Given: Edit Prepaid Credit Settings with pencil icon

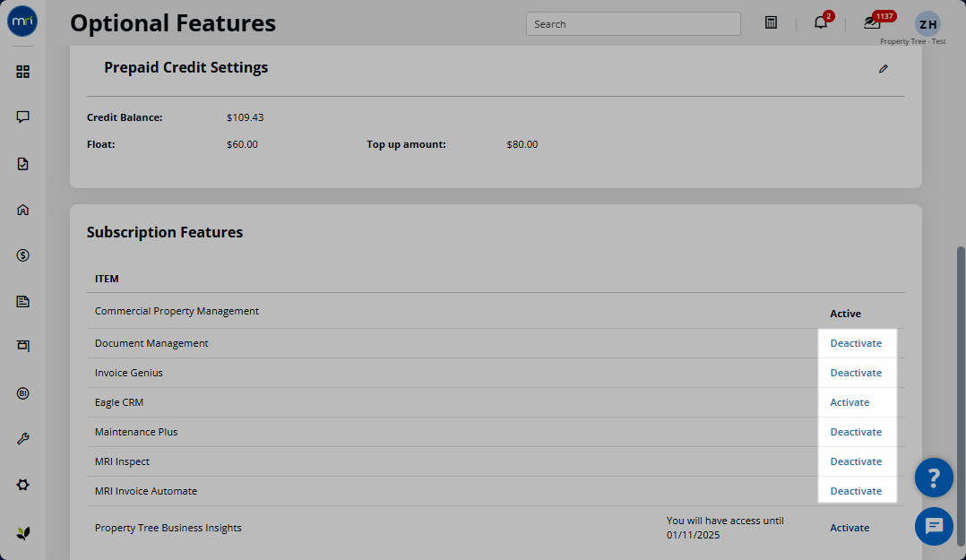Looking at the screenshot, I should [x=884, y=68].
